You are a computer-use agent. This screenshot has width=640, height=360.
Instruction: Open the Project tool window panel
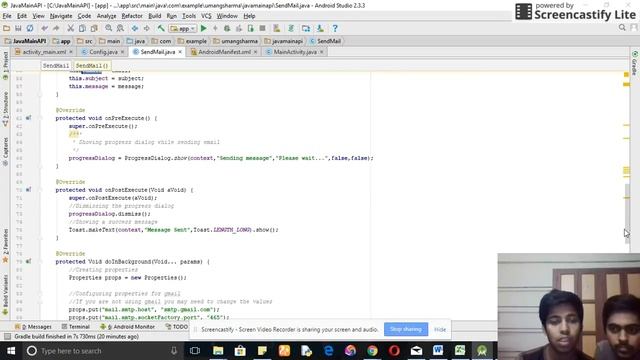[x=5, y=65]
